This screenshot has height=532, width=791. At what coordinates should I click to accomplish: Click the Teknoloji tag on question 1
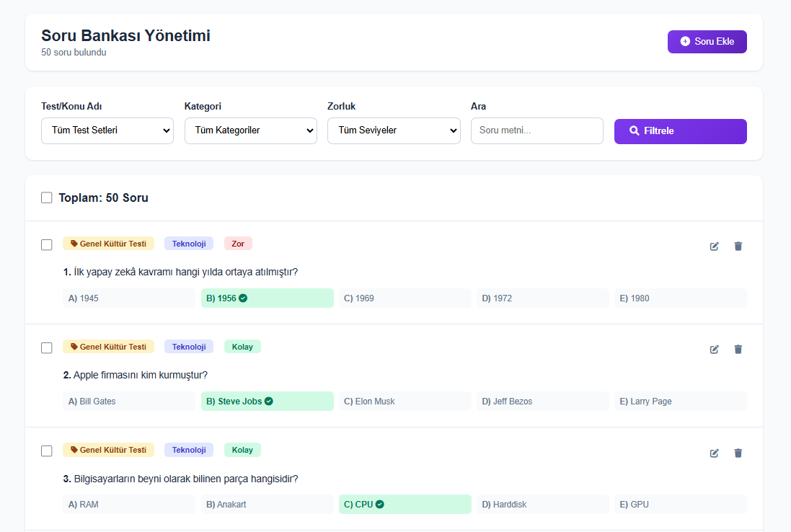189,244
